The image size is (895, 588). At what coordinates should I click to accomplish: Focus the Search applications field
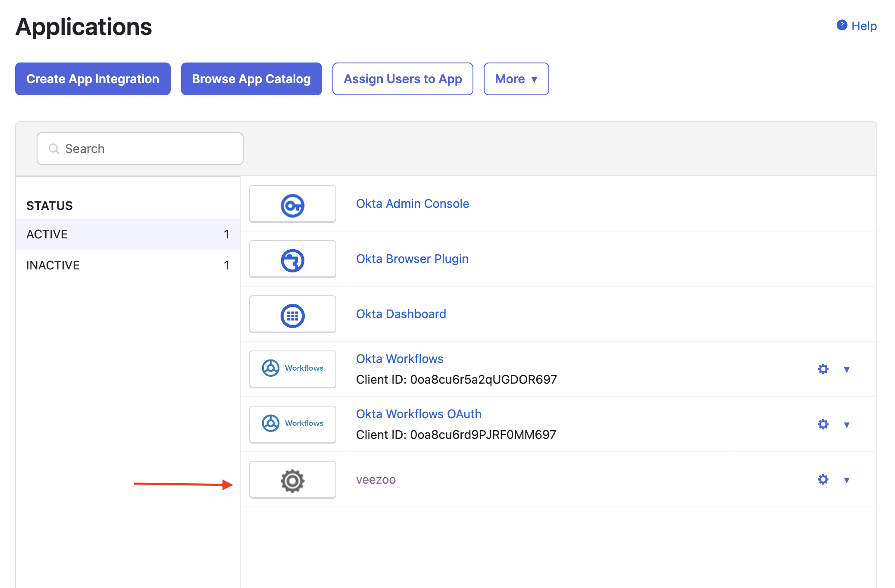click(140, 149)
